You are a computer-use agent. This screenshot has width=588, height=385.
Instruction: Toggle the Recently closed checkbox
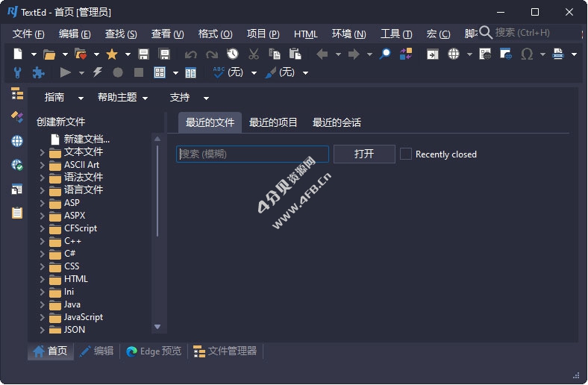(x=405, y=154)
